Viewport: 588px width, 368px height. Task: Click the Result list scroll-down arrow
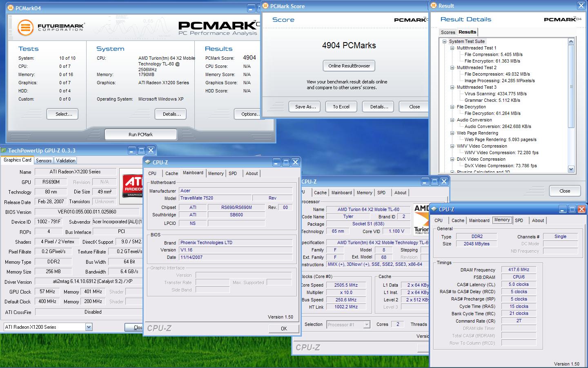(571, 169)
